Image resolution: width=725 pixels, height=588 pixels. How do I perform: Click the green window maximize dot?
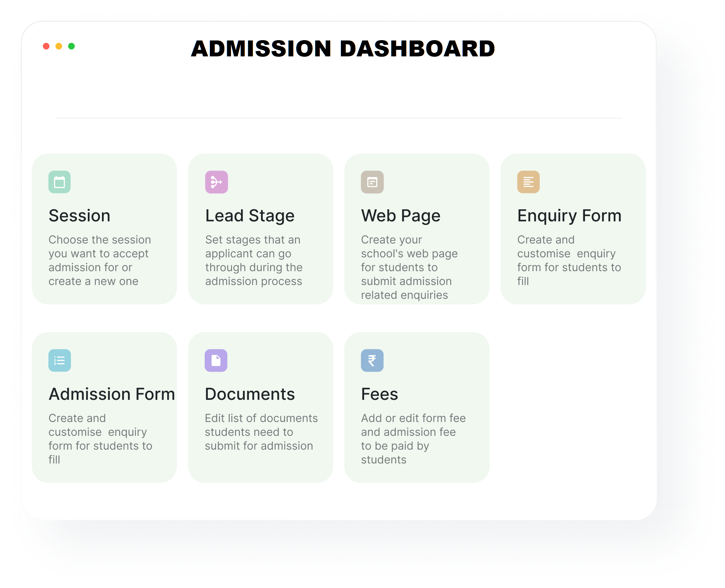(x=72, y=46)
